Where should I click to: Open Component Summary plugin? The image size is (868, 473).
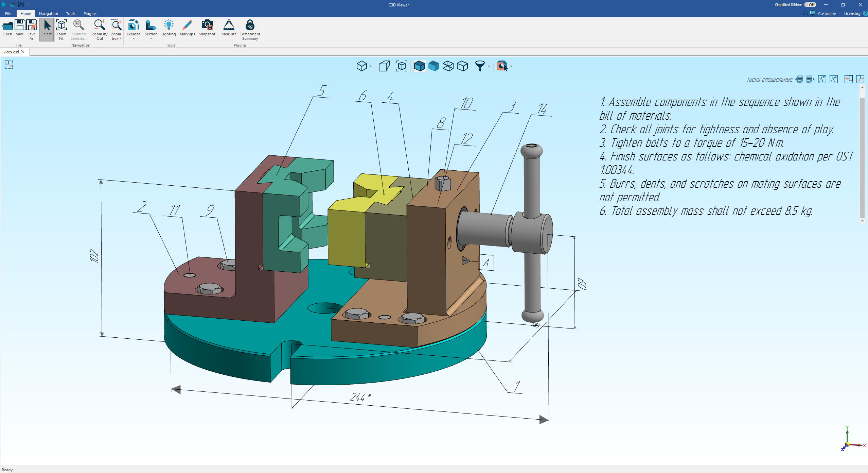point(250,26)
